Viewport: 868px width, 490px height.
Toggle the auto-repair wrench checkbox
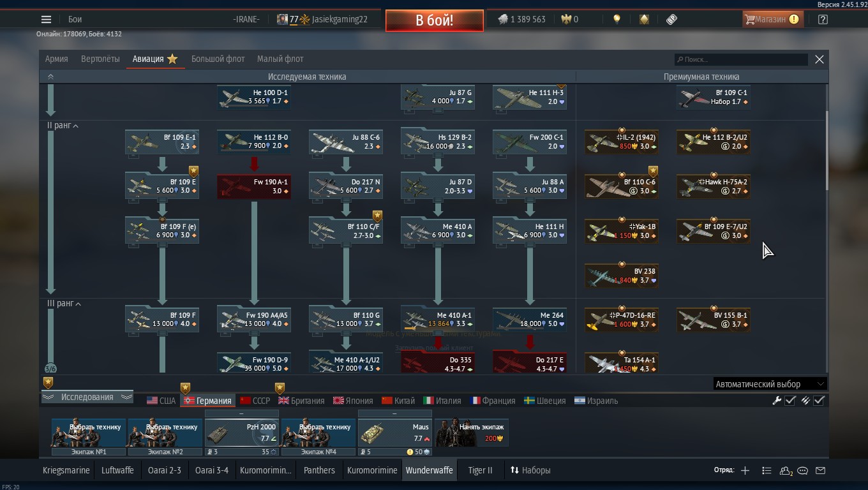pos(790,401)
